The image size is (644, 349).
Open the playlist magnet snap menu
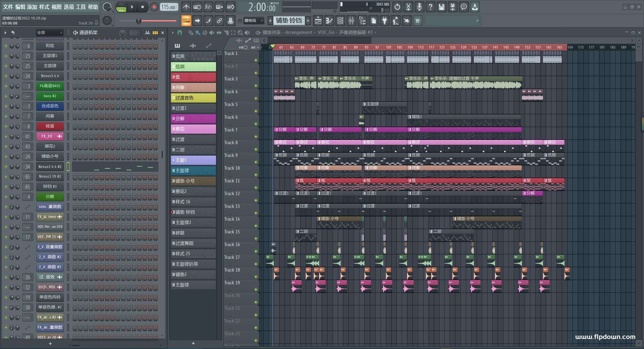[x=180, y=33]
